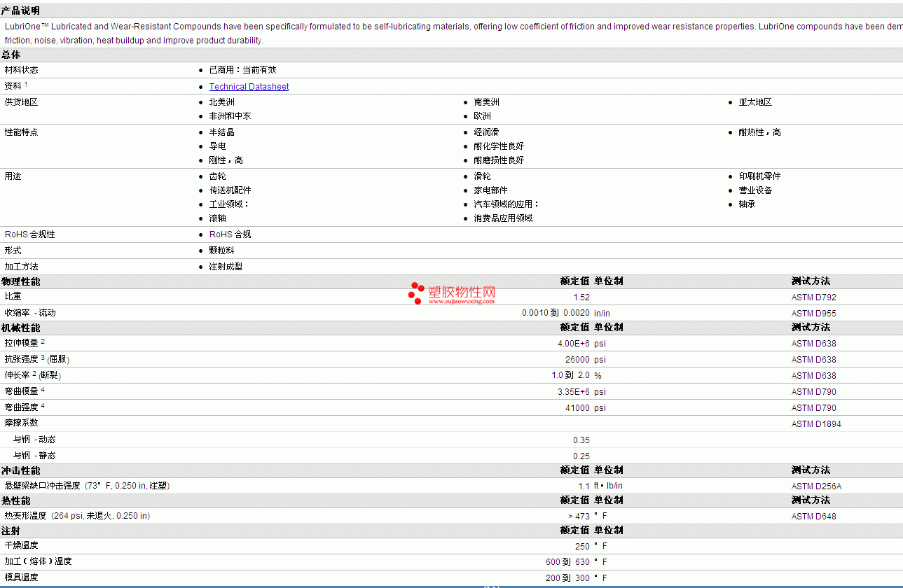Screen dimensions: 903x588
Task: Click the "ASTM D256A" test method
Action: (817, 486)
